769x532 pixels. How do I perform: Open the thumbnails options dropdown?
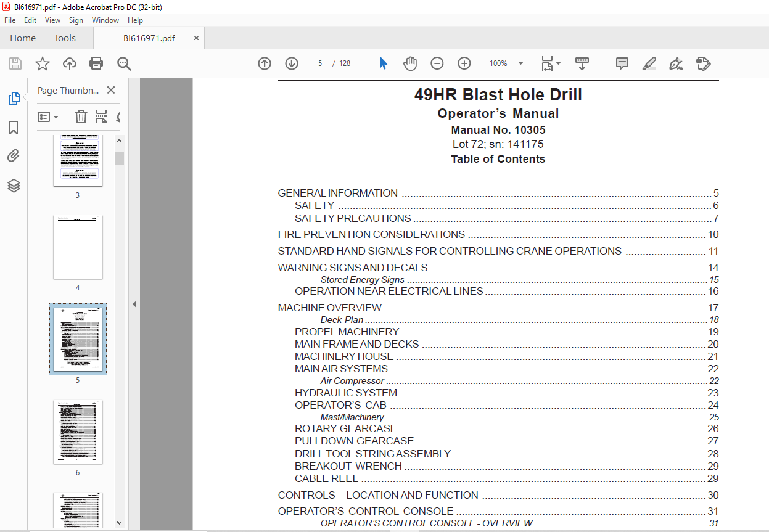48,117
